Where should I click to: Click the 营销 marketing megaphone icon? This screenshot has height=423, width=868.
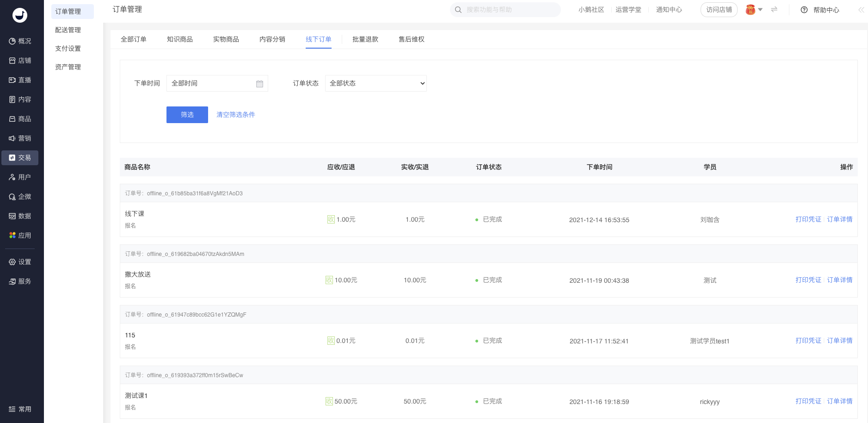(12, 138)
